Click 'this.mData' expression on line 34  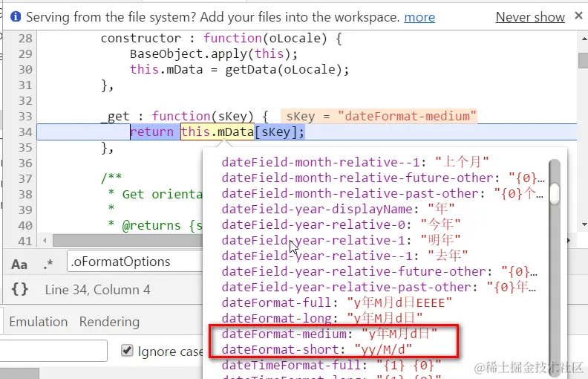pyautogui.click(x=218, y=132)
